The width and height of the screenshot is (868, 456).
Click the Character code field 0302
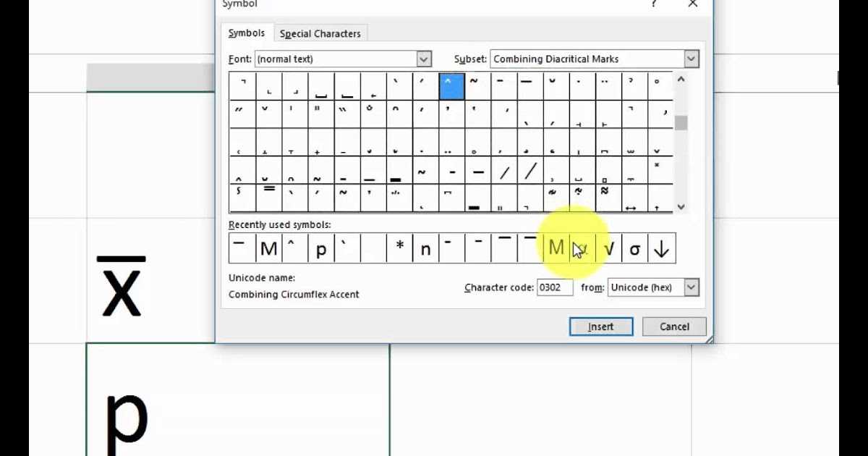coord(555,287)
